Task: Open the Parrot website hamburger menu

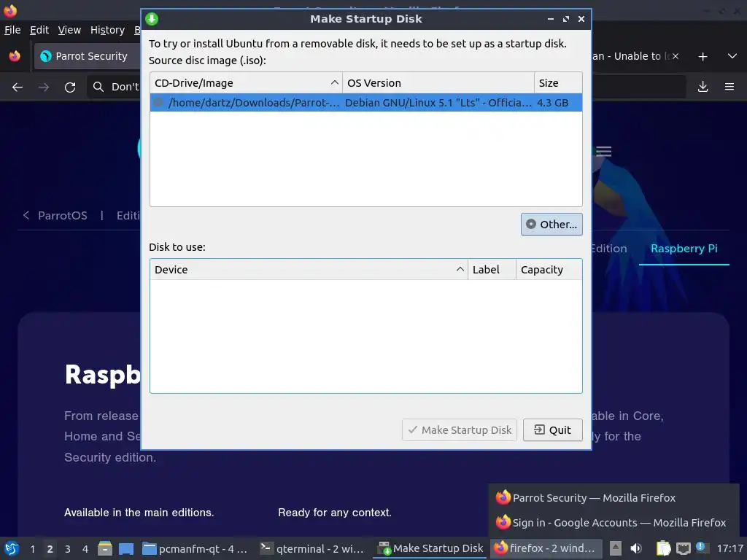Action: [603, 152]
